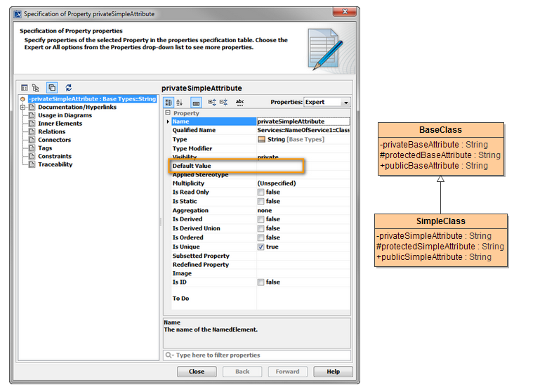Image resolution: width=547 pixels, height=392 pixels.
Task: Click -privateSimpleAttribute in SimpleClass diagram
Action: [434, 236]
